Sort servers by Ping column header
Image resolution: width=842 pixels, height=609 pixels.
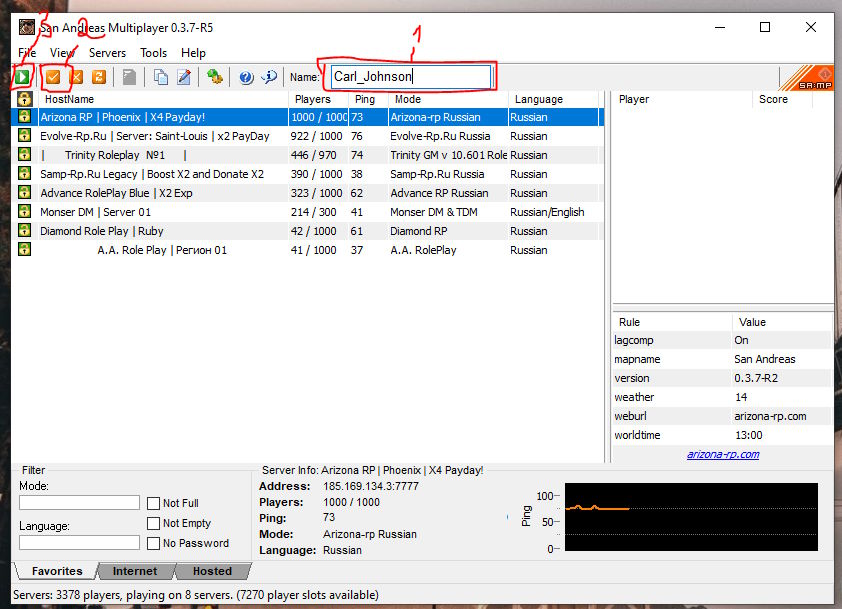(x=368, y=99)
